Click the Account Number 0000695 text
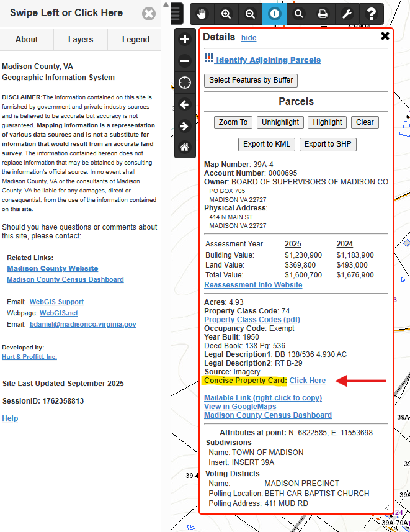The width and height of the screenshot is (410, 532). click(x=251, y=173)
